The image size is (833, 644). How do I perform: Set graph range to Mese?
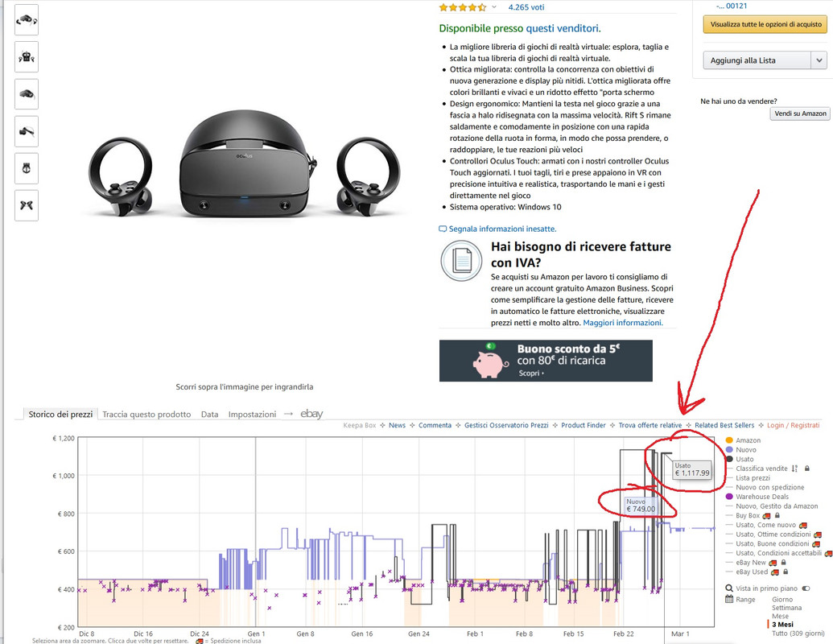781,617
